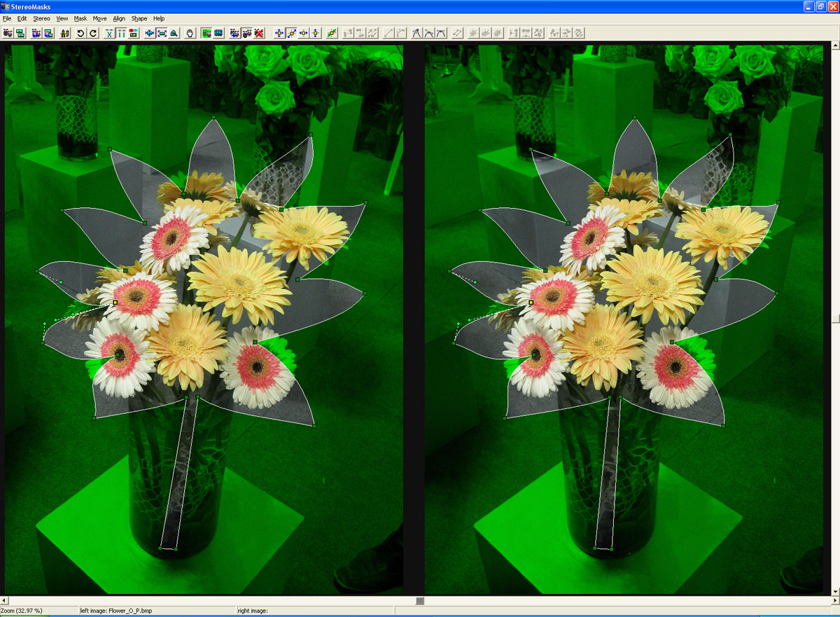This screenshot has width=840, height=617.
Task: Activate the Redo toolbar icon
Action: point(92,32)
